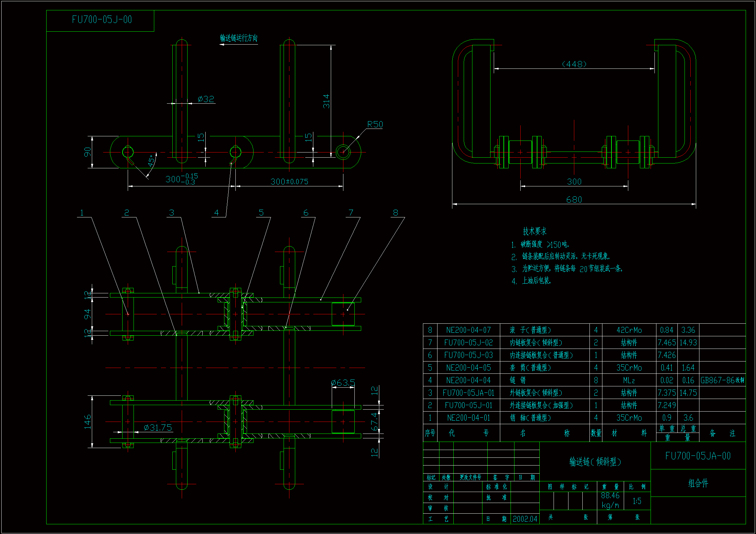Click the 技术要求 heading text

click(535, 231)
